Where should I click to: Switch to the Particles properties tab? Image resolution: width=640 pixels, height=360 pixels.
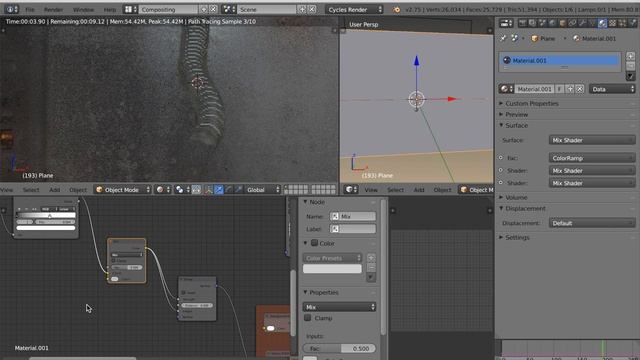(x=622, y=24)
